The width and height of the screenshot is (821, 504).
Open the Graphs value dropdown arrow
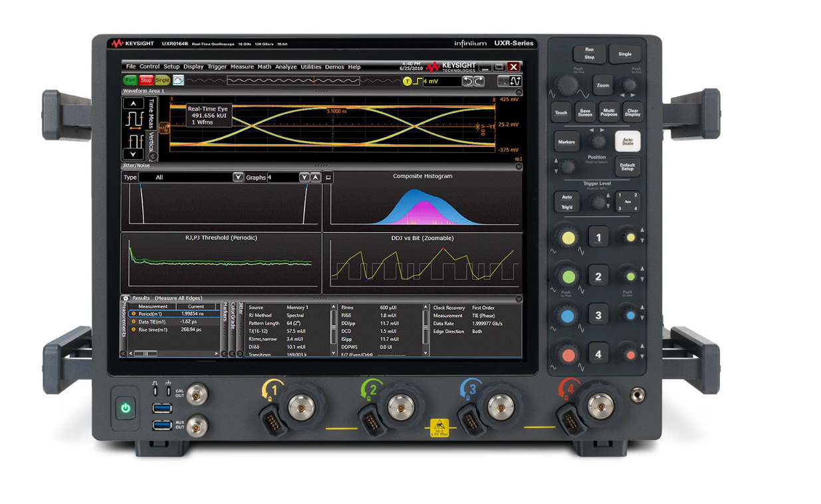[x=304, y=177]
